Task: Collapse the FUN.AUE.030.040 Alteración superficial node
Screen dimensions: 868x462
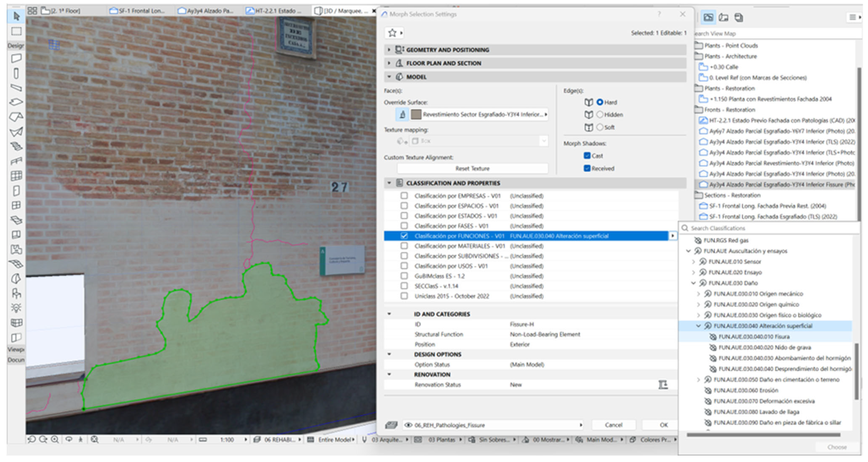Action: (698, 325)
